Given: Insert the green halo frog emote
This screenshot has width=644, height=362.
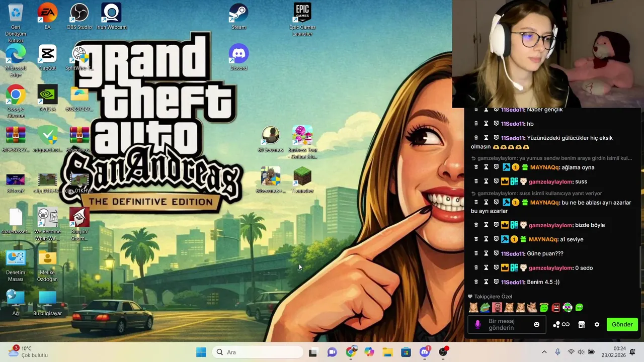Looking at the screenshot, I should (x=544, y=307).
